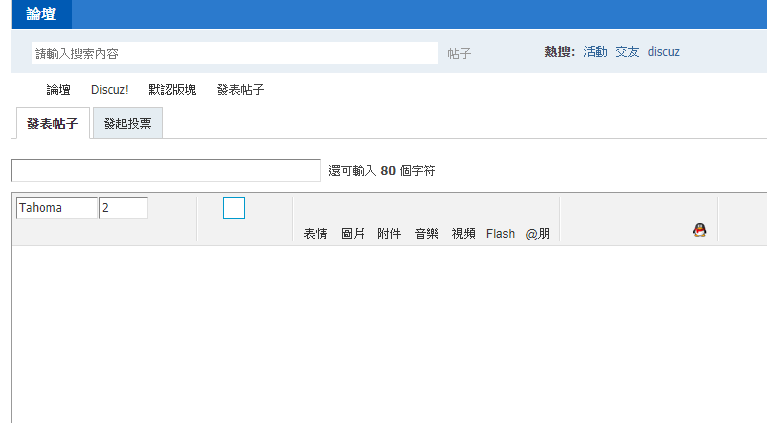Viewport: 767px width, 423px height.
Task: Insert a picture via 圖片
Action: pos(353,234)
